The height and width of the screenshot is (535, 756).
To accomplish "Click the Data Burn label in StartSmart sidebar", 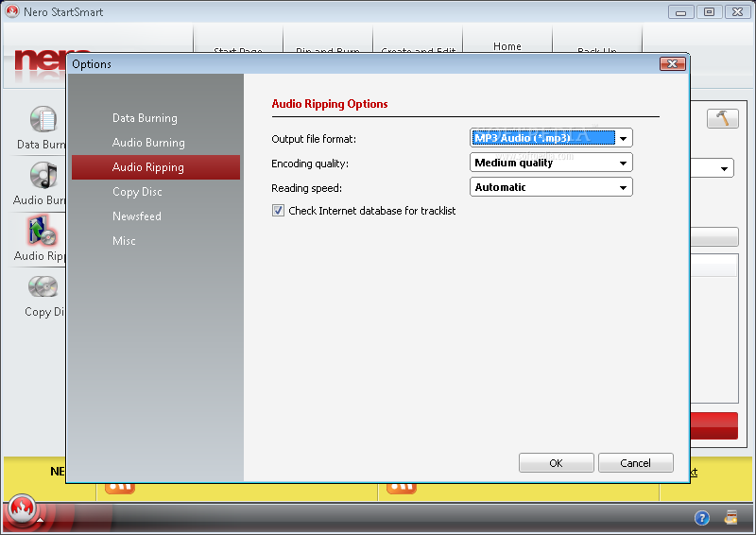I will [x=41, y=145].
